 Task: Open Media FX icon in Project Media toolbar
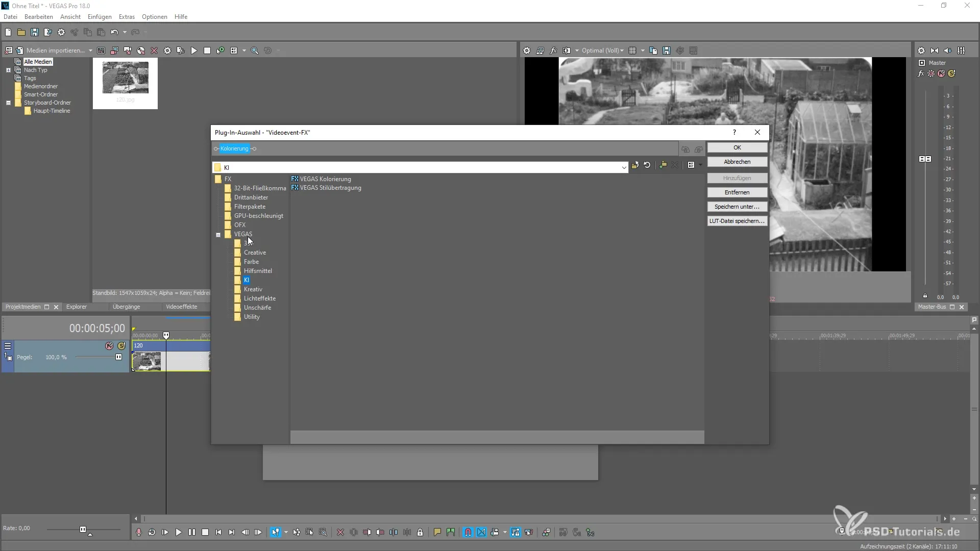180,51
